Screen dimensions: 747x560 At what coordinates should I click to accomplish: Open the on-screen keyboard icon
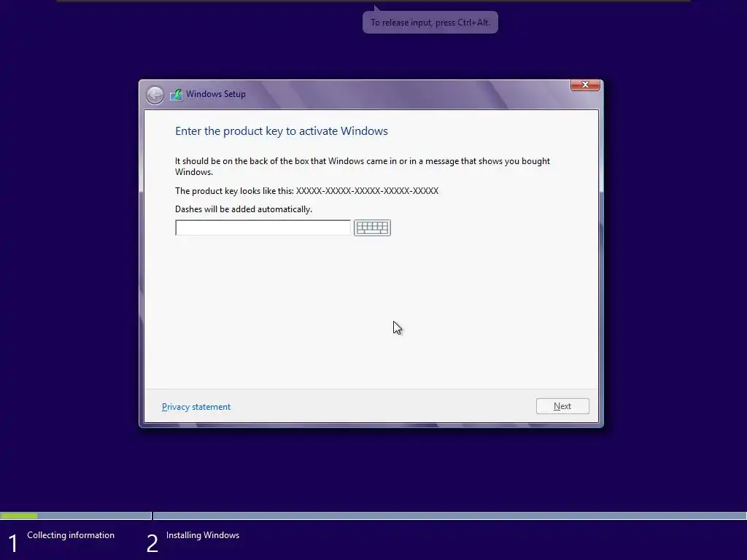[372, 227]
